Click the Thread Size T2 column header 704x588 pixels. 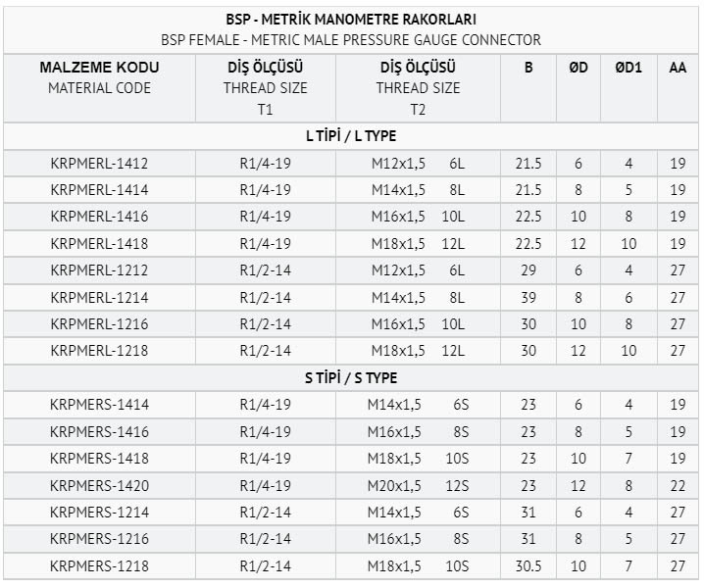coord(418,87)
